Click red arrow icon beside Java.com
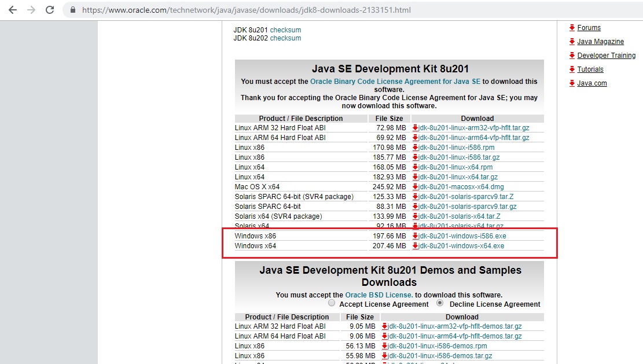The image size is (643, 364). point(572,83)
